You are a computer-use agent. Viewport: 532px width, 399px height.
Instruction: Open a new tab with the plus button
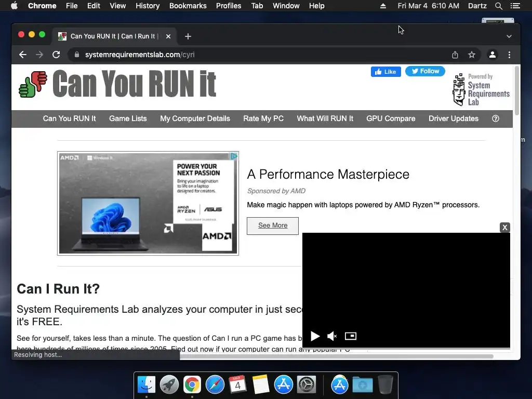(188, 36)
